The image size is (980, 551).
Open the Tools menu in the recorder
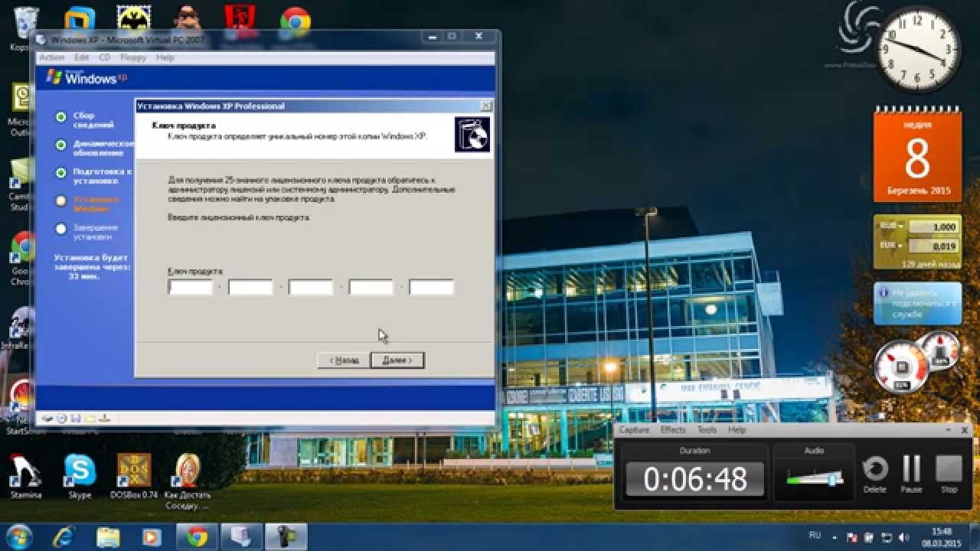[x=707, y=430]
